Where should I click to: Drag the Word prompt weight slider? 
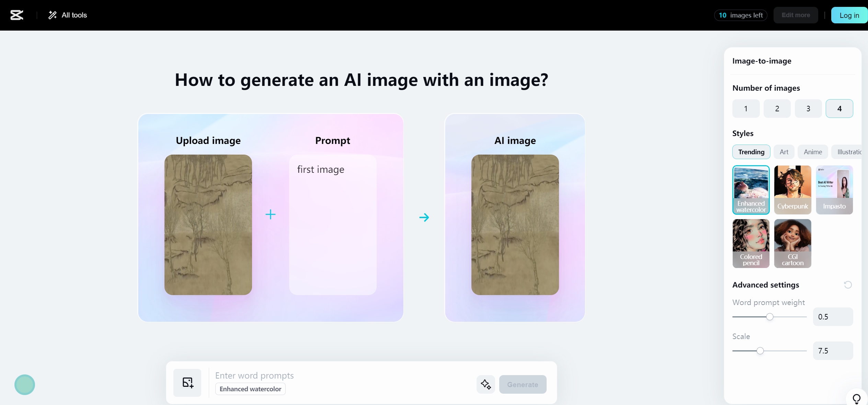(770, 316)
